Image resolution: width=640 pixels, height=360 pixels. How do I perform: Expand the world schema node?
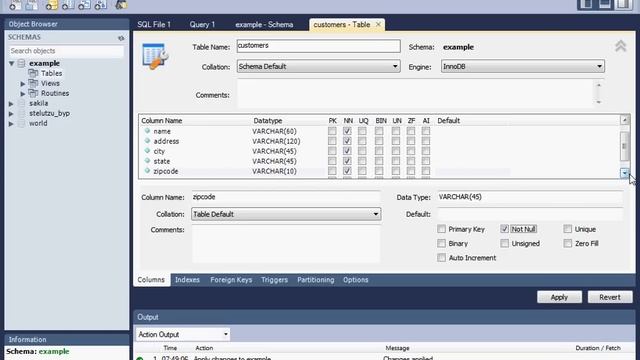[11, 124]
